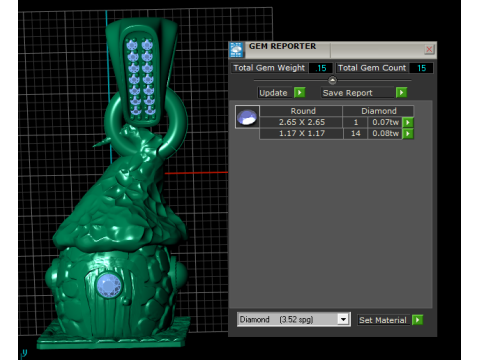This screenshot has width=480, height=360.
Task: Click the Set Material label
Action: coord(382,320)
